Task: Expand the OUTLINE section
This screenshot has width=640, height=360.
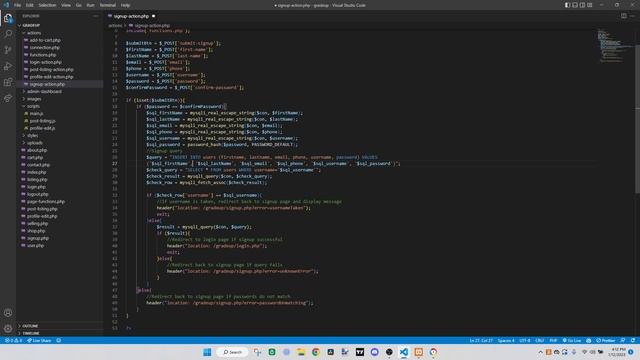Action: 60,326
